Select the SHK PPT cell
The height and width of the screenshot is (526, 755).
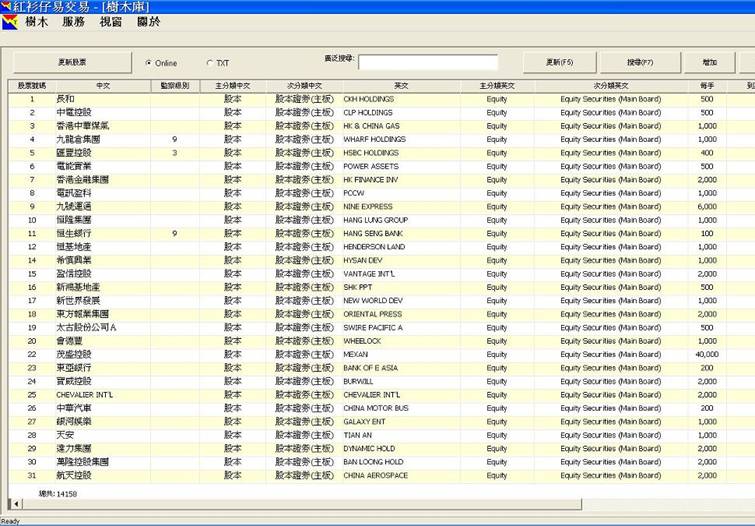point(401,287)
